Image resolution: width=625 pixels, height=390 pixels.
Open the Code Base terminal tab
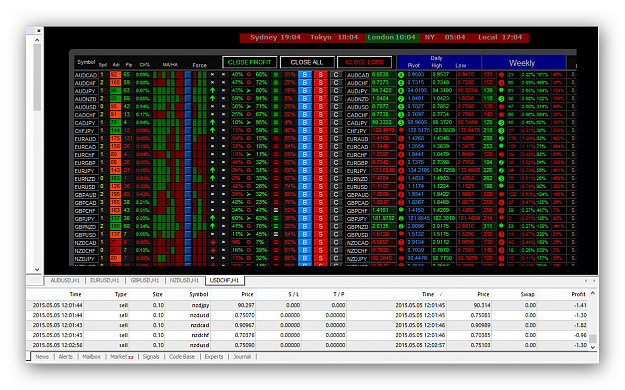(182, 357)
